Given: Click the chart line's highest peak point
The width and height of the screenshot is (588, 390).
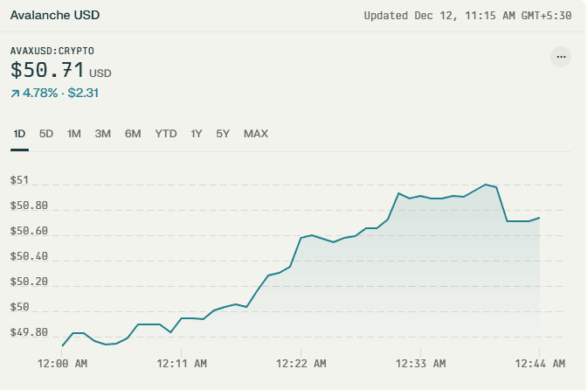Looking at the screenshot, I should tap(486, 185).
